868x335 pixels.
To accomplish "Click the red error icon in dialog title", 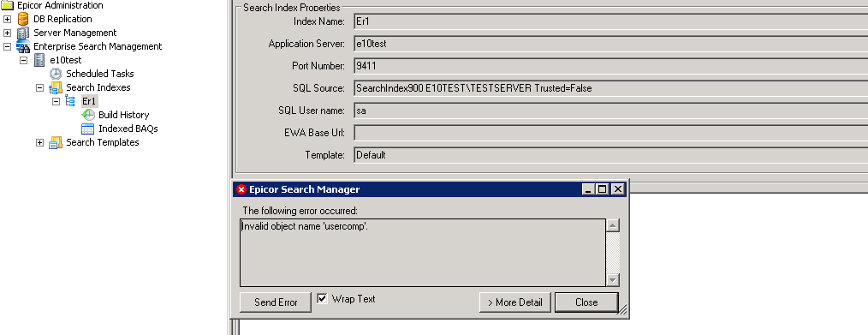I will click(x=241, y=189).
